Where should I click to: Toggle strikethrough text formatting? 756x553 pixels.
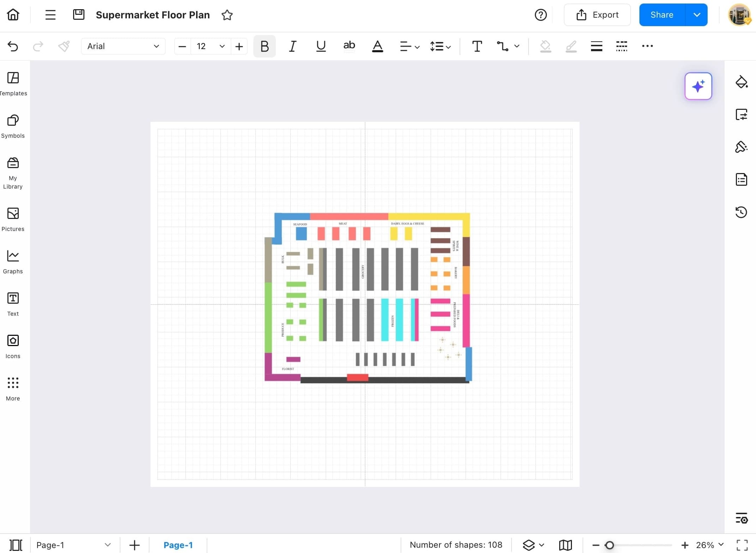[349, 46]
